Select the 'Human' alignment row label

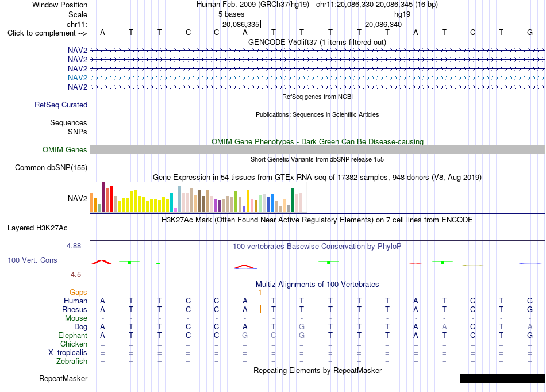[x=75, y=301]
